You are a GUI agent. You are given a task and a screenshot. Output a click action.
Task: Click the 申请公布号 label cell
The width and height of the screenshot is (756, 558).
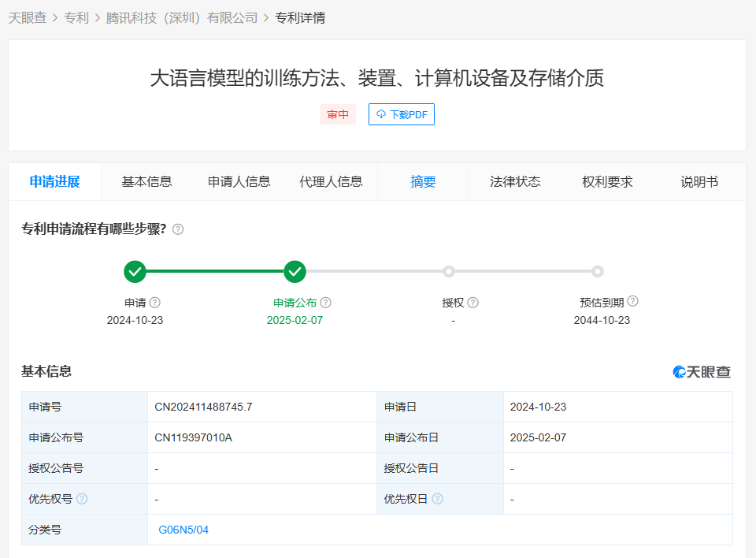pos(85,437)
